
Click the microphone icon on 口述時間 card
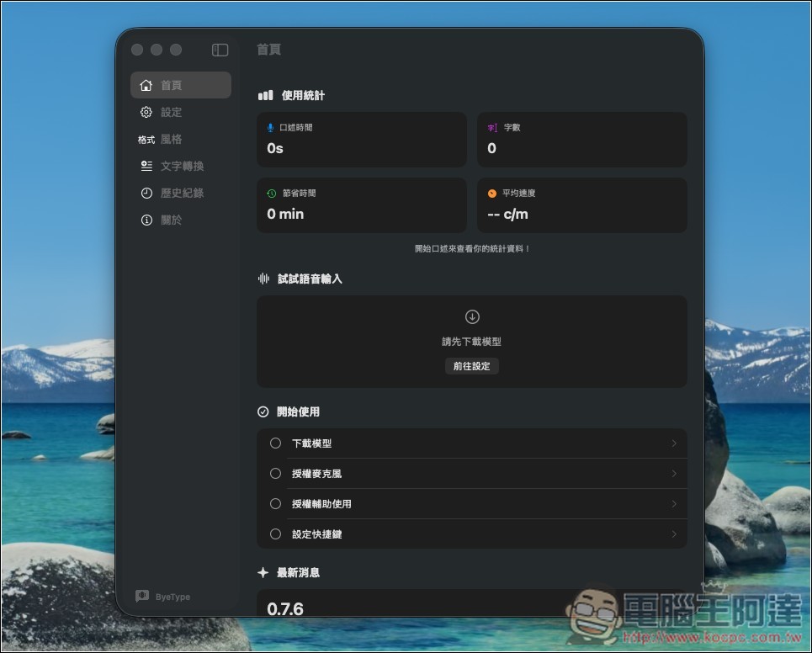pos(271,127)
